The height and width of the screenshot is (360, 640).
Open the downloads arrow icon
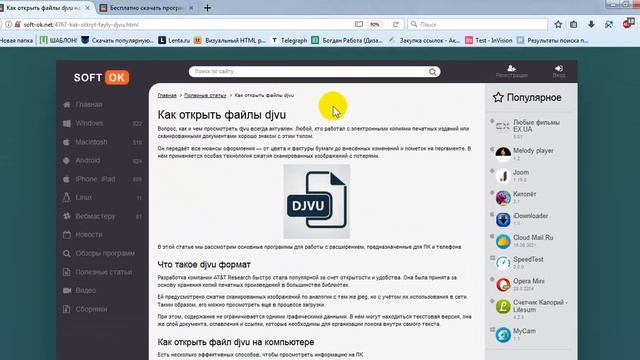(591, 24)
